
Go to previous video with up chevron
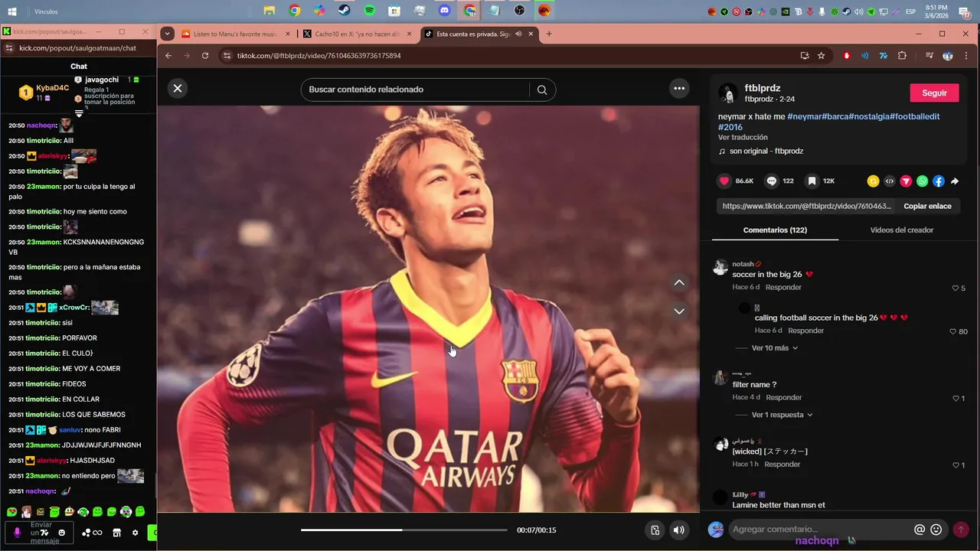679,282
